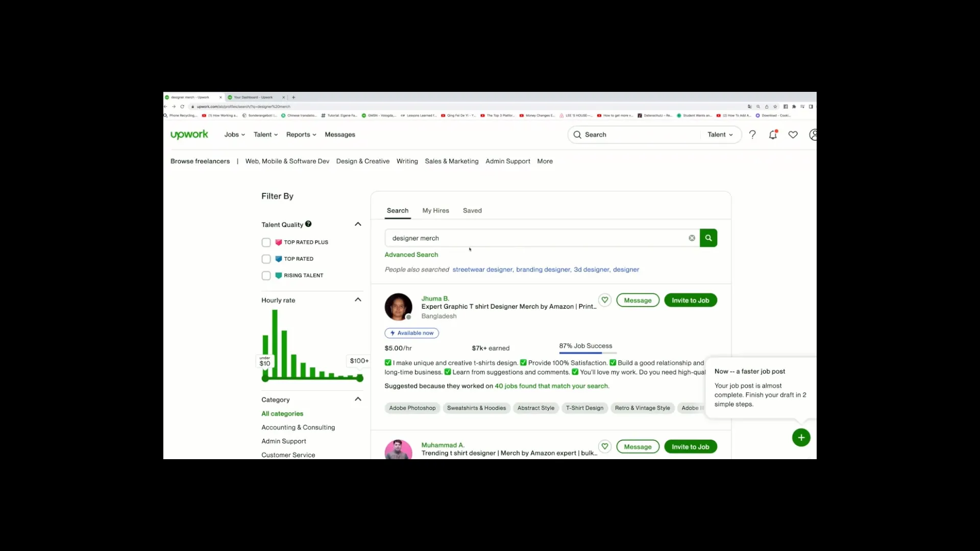The image size is (980, 551).
Task: Click the plus button to add new job
Action: [801, 437]
